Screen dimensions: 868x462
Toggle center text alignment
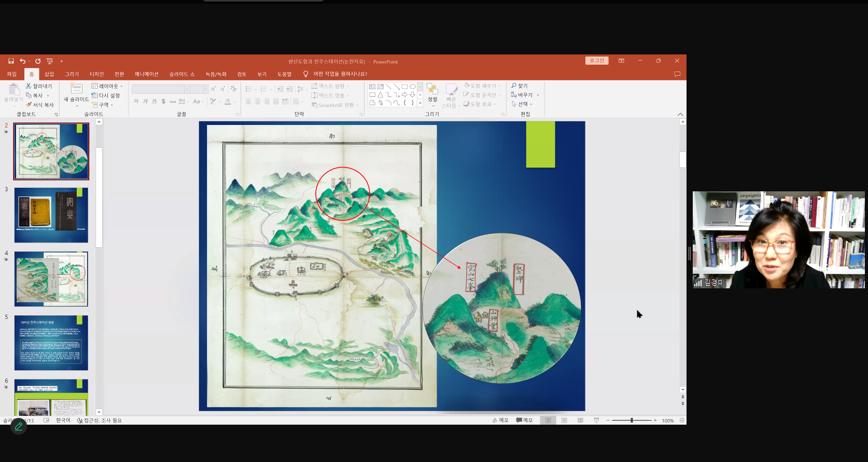(258, 102)
